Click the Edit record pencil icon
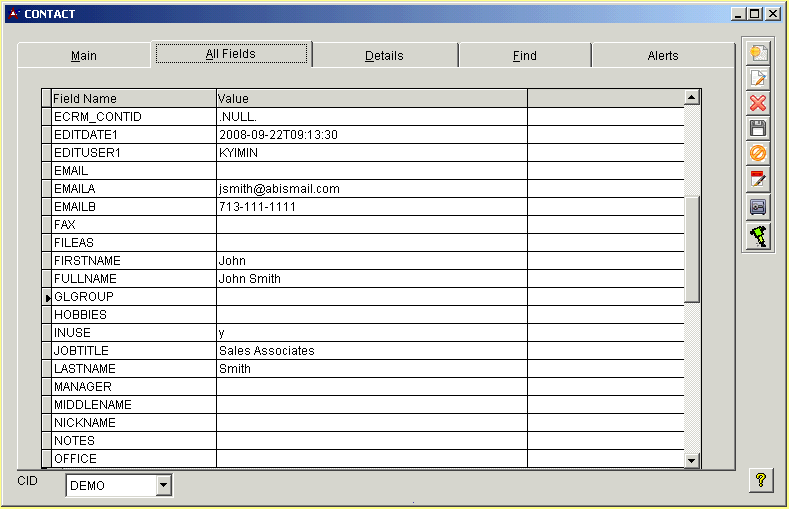Viewport: 789px width, 509px height. [758, 78]
